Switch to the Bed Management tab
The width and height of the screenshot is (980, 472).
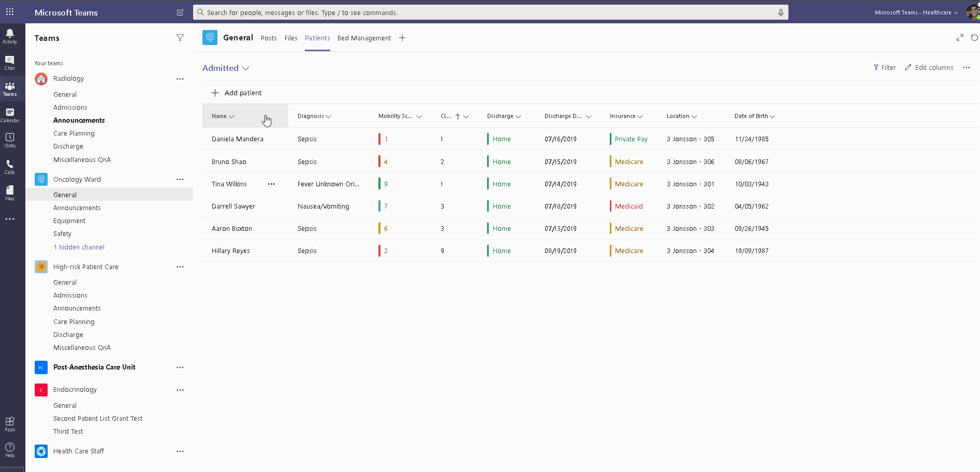(x=364, y=38)
